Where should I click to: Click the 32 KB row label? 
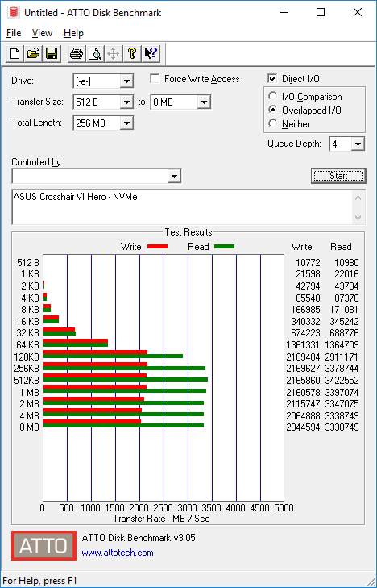(27, 332)
